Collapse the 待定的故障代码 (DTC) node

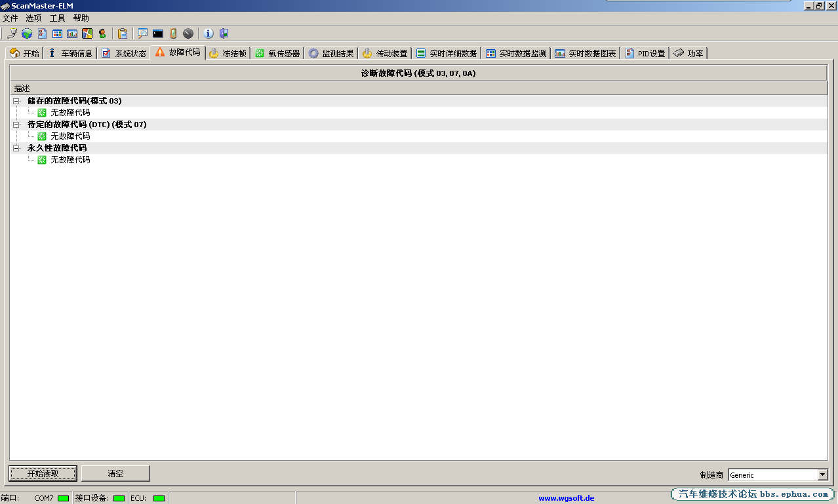(16, 125)
